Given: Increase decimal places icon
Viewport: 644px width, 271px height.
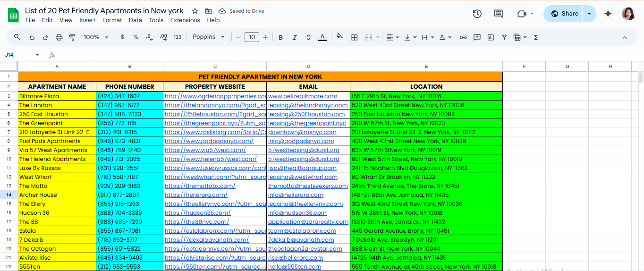Looking at the screenshot, I should click(x=163, y=37).
